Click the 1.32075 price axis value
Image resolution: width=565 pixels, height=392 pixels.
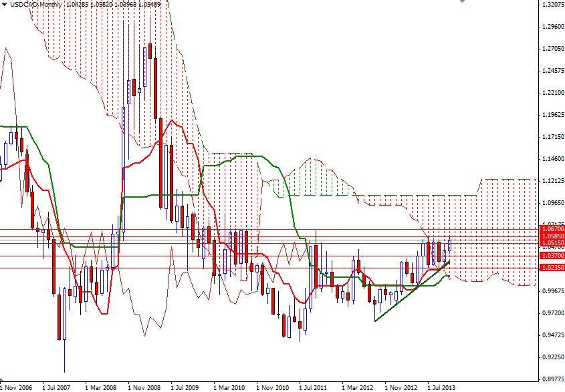pos(550,5)
